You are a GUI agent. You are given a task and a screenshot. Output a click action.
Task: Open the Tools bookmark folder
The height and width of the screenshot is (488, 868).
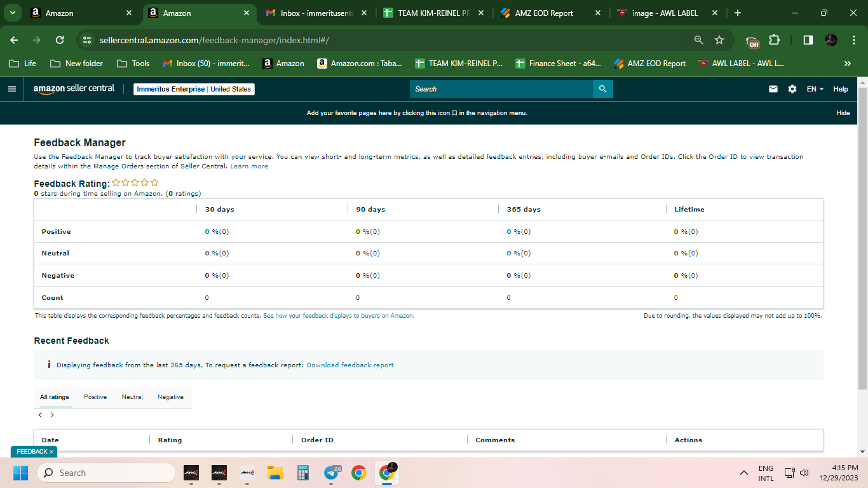pyautogui.click(x=133, y=64)
